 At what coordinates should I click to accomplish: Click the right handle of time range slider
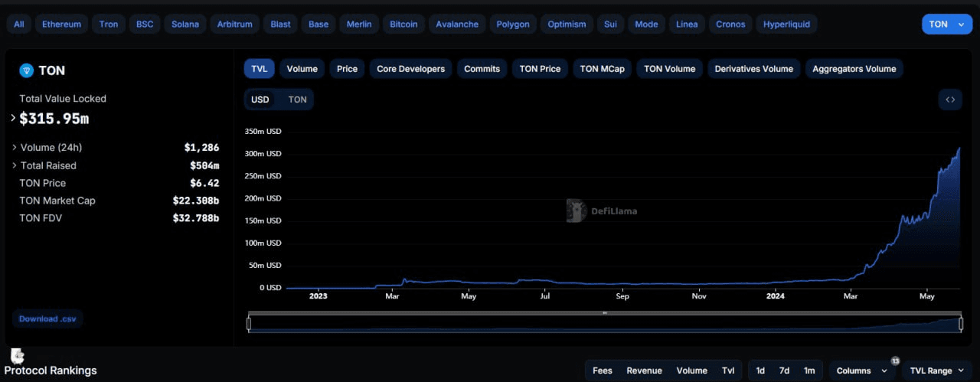[x=961, y=324]
